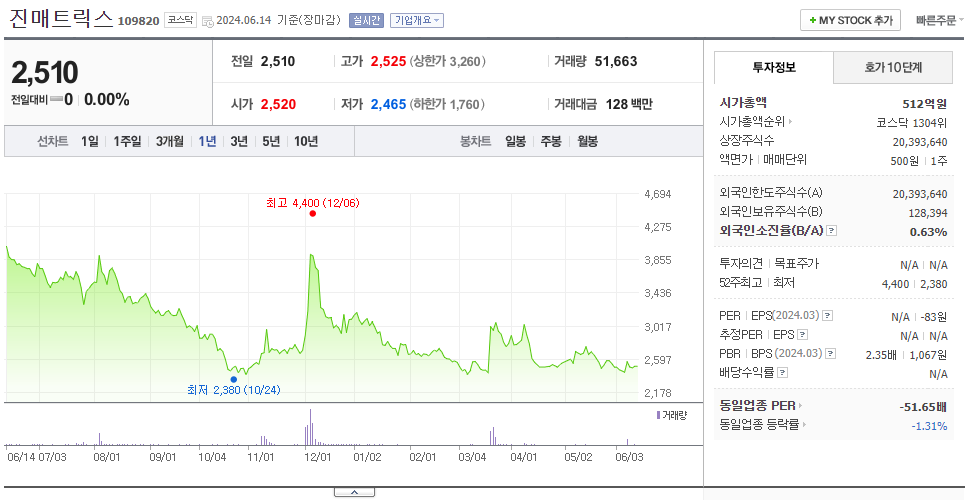Click the 외국인소진율 value 0.63%
The height and width of the screenshot is (500, 968).
[x=928, y=232]
